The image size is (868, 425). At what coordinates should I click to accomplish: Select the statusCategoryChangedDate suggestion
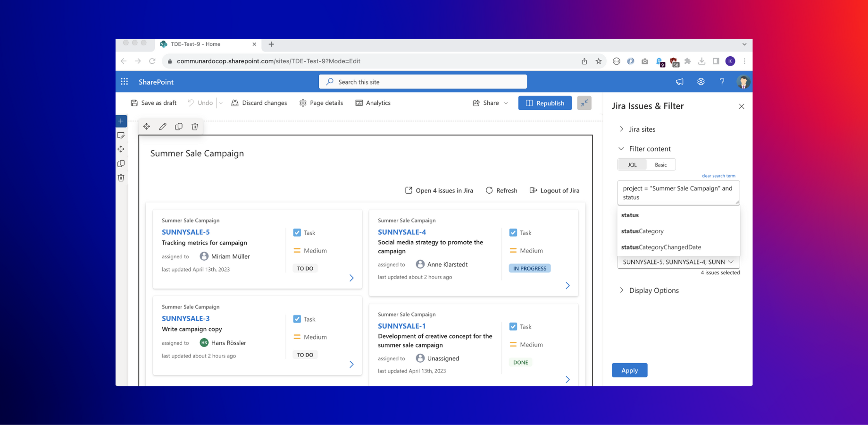678,247
